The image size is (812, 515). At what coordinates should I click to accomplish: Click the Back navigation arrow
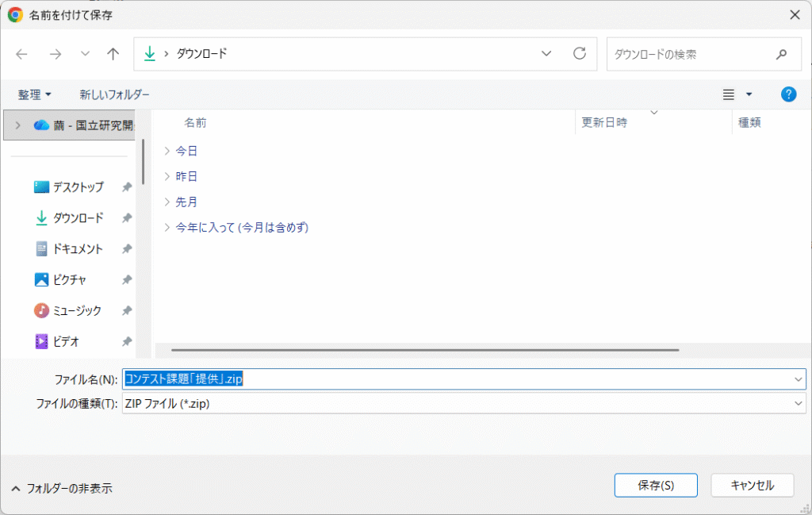[21, 54]
